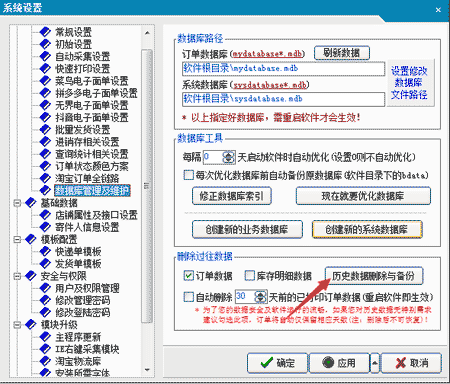Collapse the 模板配置 tree node

click(x=17, y=239)
